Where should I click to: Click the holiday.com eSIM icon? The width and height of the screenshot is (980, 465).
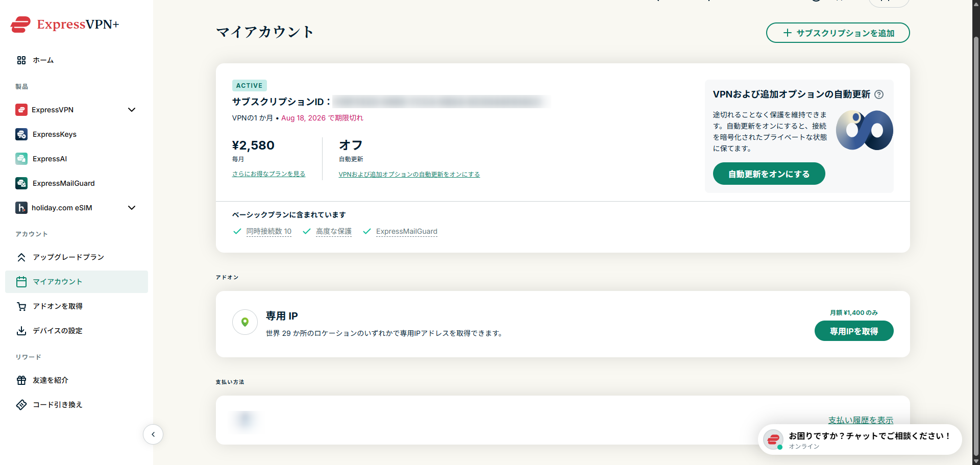point(21,208)
